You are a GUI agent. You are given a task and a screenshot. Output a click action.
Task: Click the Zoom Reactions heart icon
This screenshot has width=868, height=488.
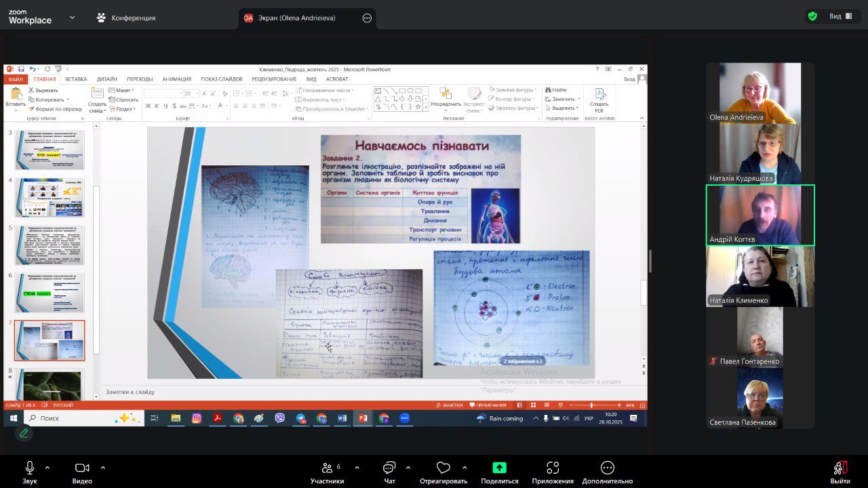(x=443, y=468)
